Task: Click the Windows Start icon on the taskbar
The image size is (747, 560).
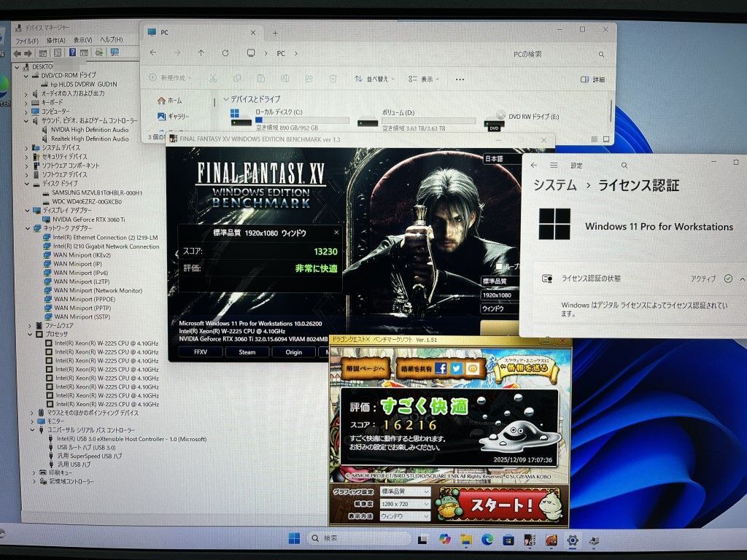Action: [x=294, y=539]
